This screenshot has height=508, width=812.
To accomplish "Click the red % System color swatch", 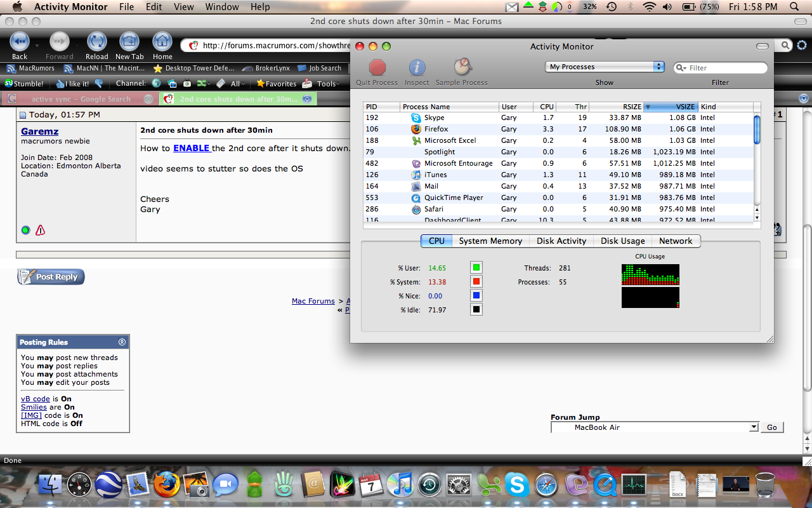I will (x=476, y=281).
